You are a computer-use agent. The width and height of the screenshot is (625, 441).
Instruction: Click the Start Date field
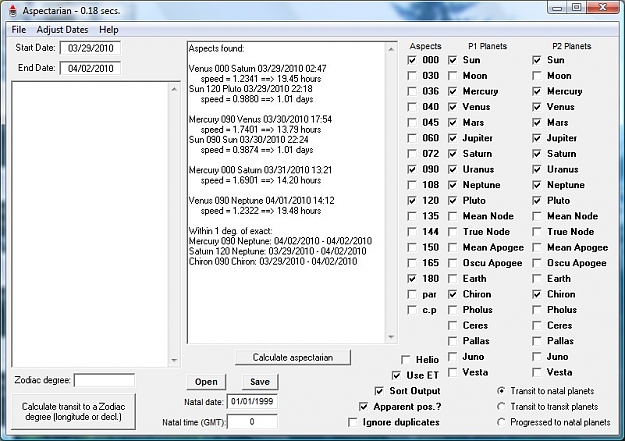pos(90,48)
